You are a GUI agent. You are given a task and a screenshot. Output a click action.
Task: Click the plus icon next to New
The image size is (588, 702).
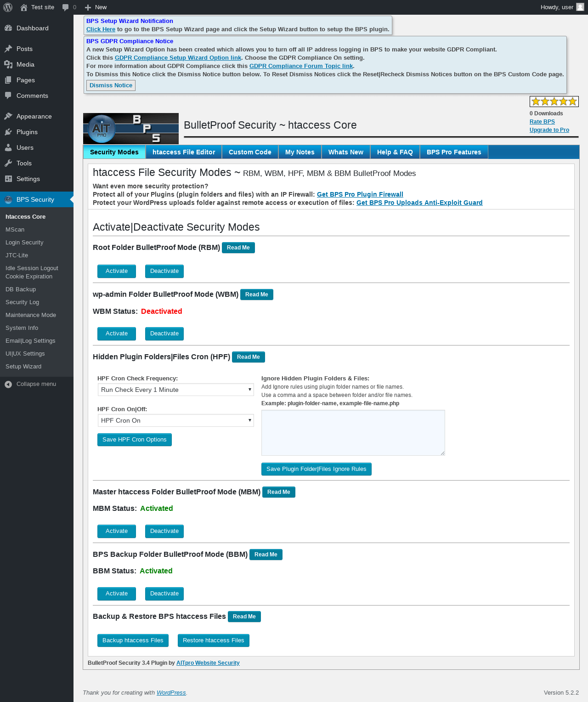88,7
